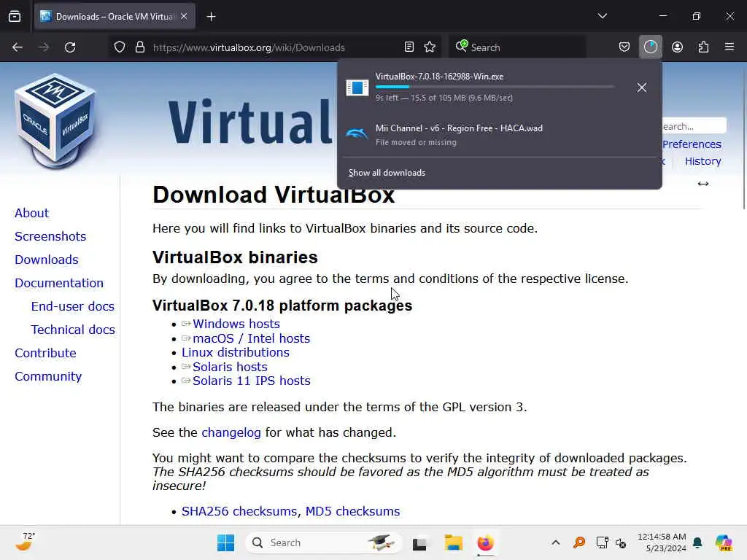Open the Task View taskbar icon
Viewport: 747px width, 560px height.
(419, 542)
